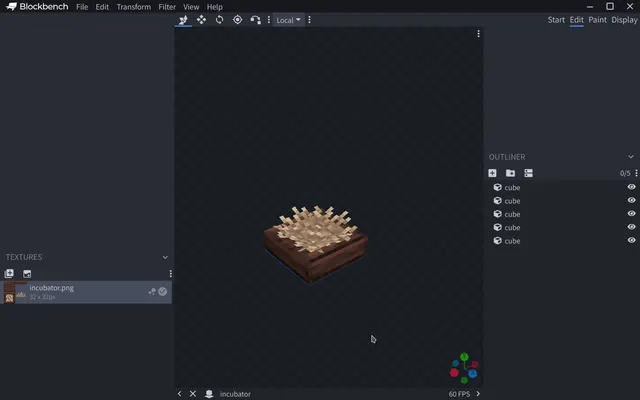640x400 pixels.
Task: Open toolbar options right of Local dropdown
Action: 309,20
